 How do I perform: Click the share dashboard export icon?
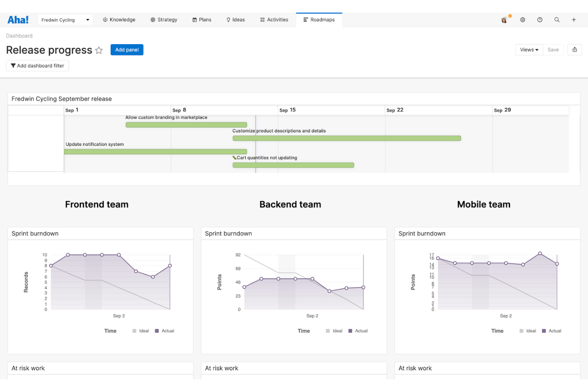coord(574,50)
